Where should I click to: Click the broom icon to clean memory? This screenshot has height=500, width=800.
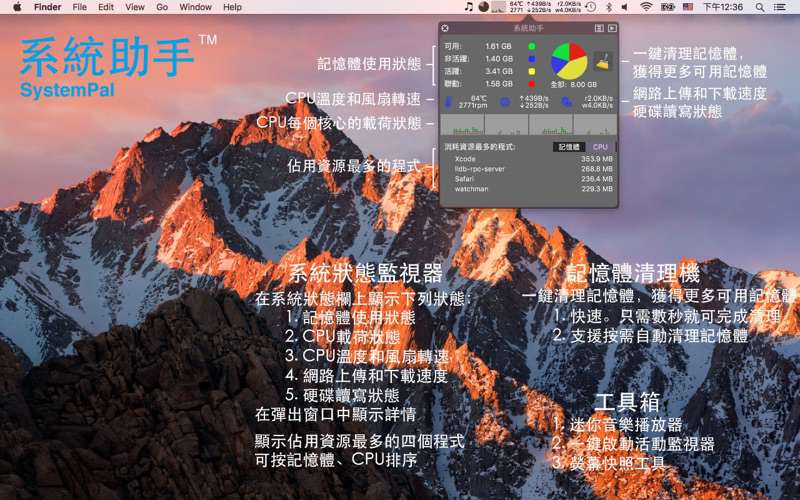pyautogui.click(x=603, y=62)
